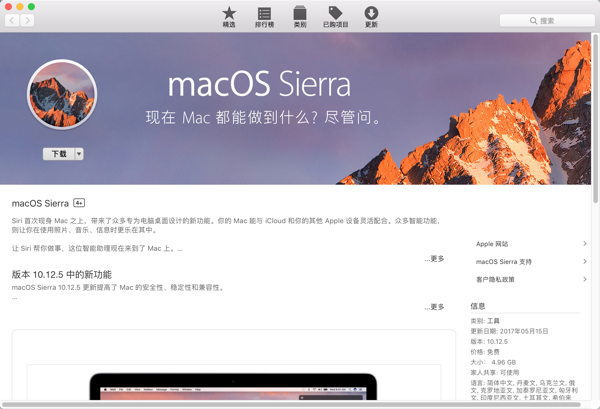Close the App Store window with red button
The image size is (600, 409).
[8, 7]
